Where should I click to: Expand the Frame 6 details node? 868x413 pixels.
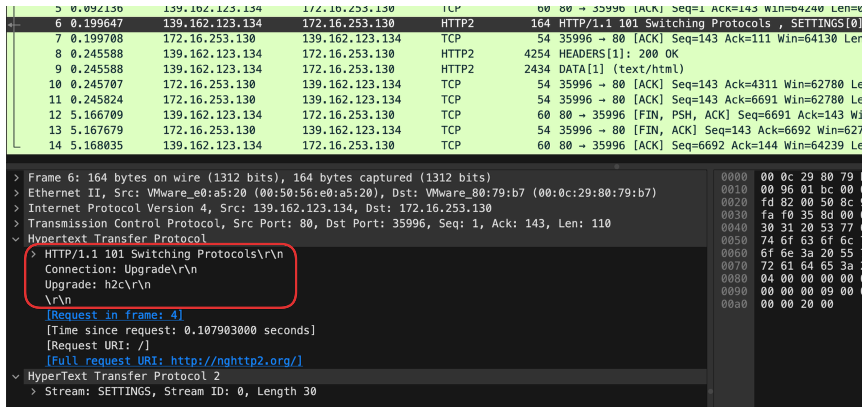pyautogui.click(x=16, y=178)
